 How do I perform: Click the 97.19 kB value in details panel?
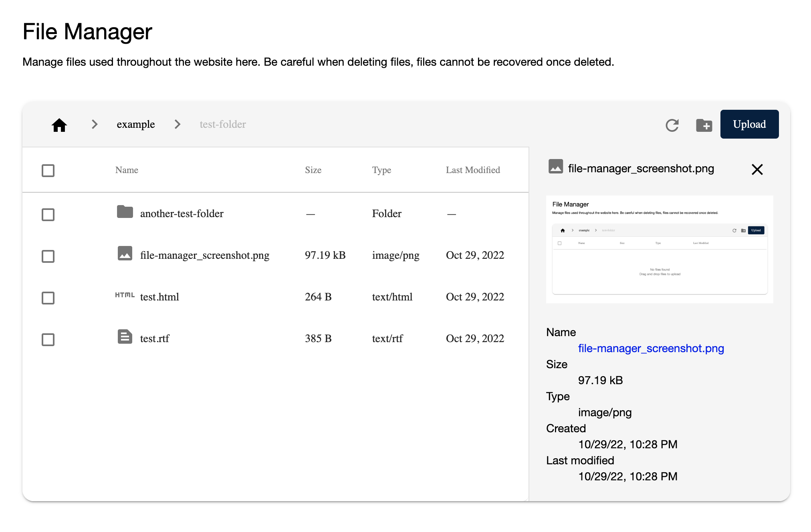click(600, 380)
